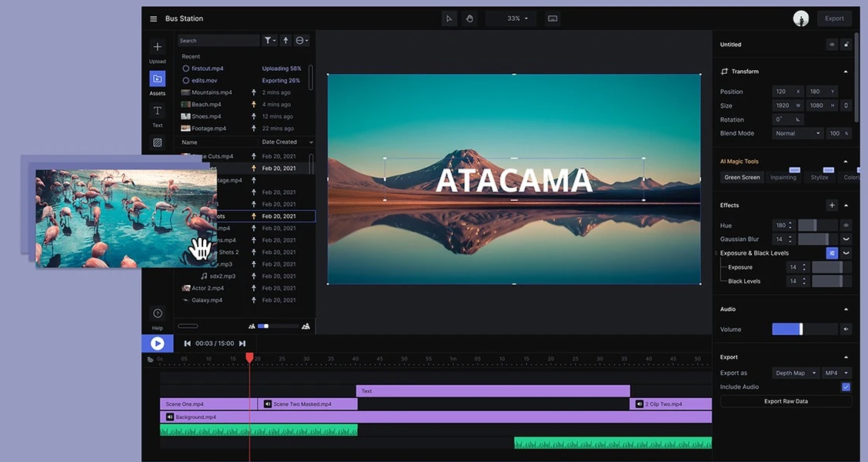Click the large thumbnail size icon
Viewport: 868px width, 462px height.
(x=305, y=326)
